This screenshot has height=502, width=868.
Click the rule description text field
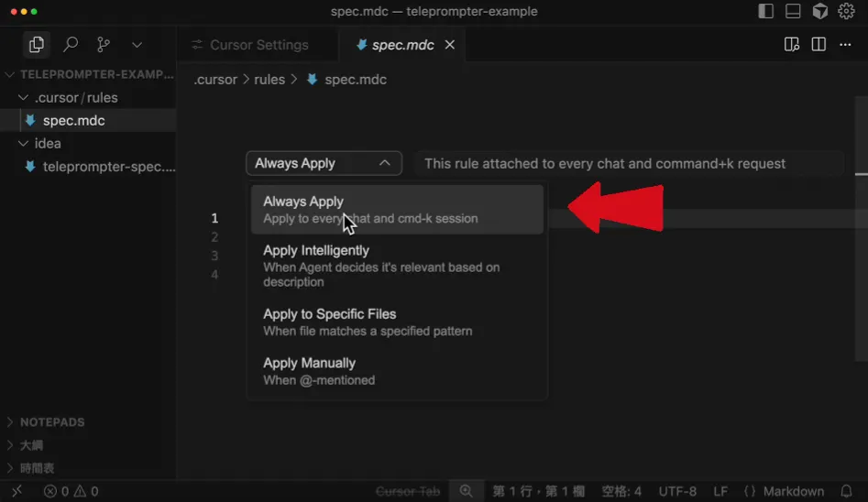(x=630, y=163)
